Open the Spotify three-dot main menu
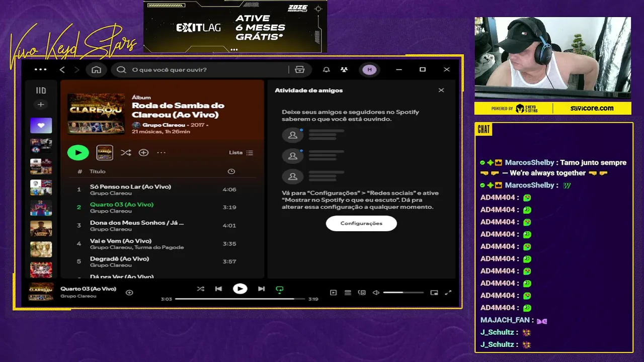The width and height of the screenshot is (644, 362). click(x=40, y=69)
